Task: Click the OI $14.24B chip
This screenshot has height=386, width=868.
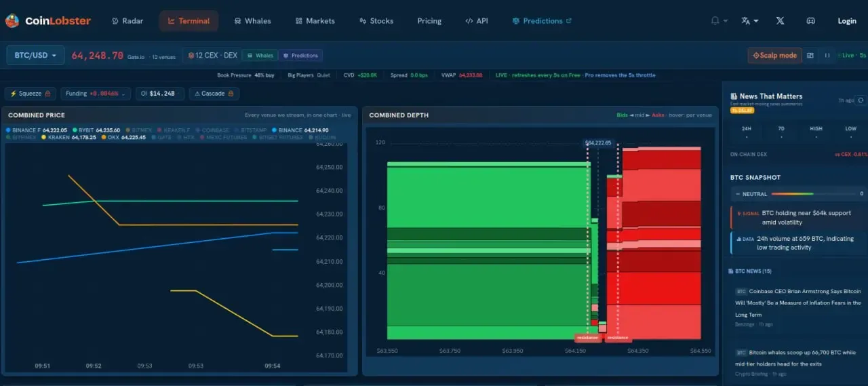Action: (x=159, y=94)
